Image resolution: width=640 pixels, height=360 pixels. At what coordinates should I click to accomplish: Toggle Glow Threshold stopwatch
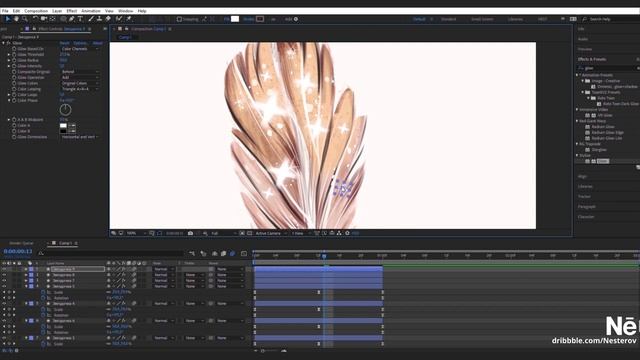[x=14, y=54]
